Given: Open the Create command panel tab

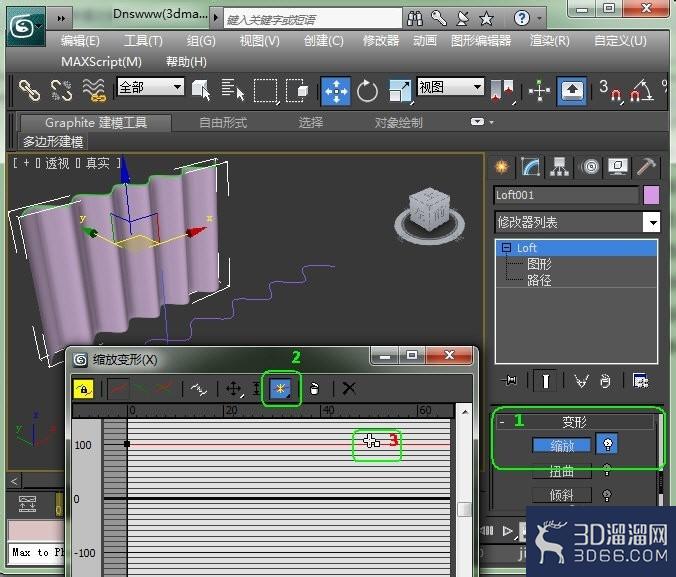Looking at the screenshot, I should 502,166.
